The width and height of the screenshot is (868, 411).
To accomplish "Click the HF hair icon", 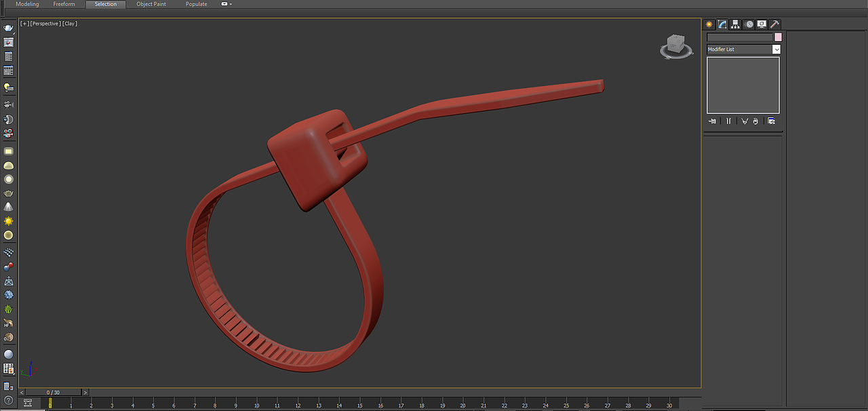I will point(8,324).
